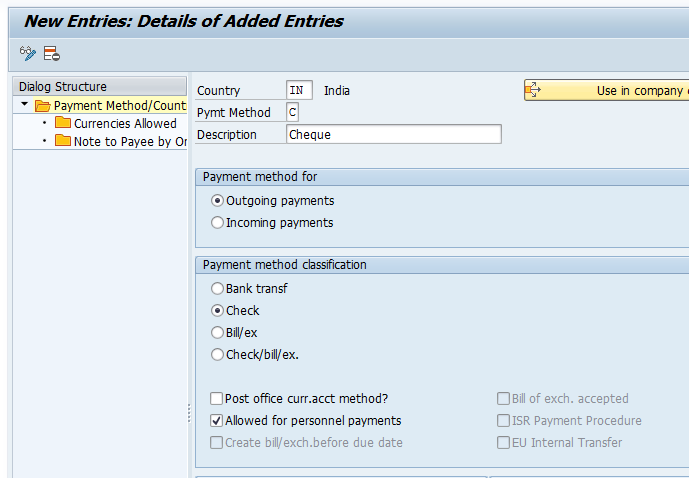
Task: Open the Payment Method/Country folder icon
Action: (43, 106)
